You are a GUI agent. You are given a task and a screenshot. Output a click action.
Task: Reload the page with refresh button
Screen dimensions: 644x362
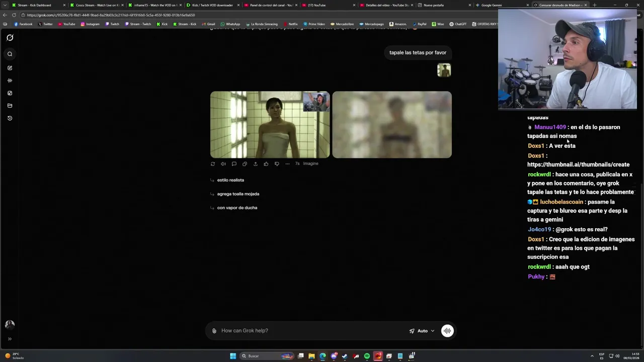14,15
